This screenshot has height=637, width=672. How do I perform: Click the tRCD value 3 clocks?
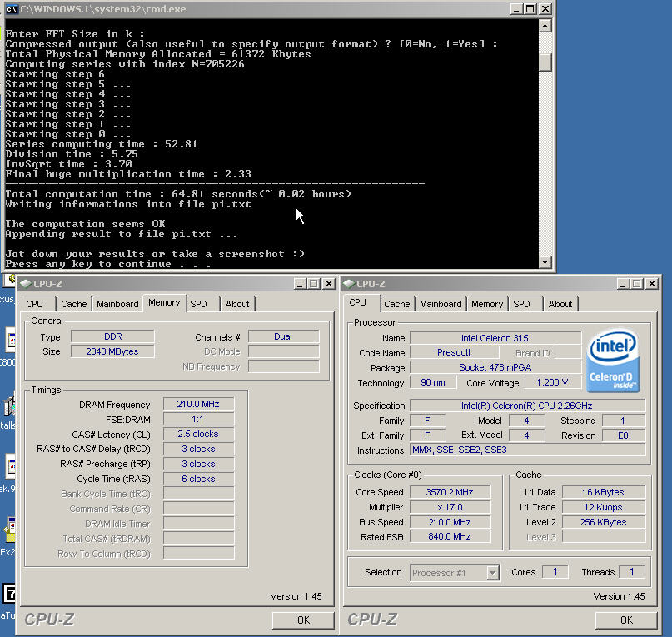pyautogui.click(x=198, y=450)
